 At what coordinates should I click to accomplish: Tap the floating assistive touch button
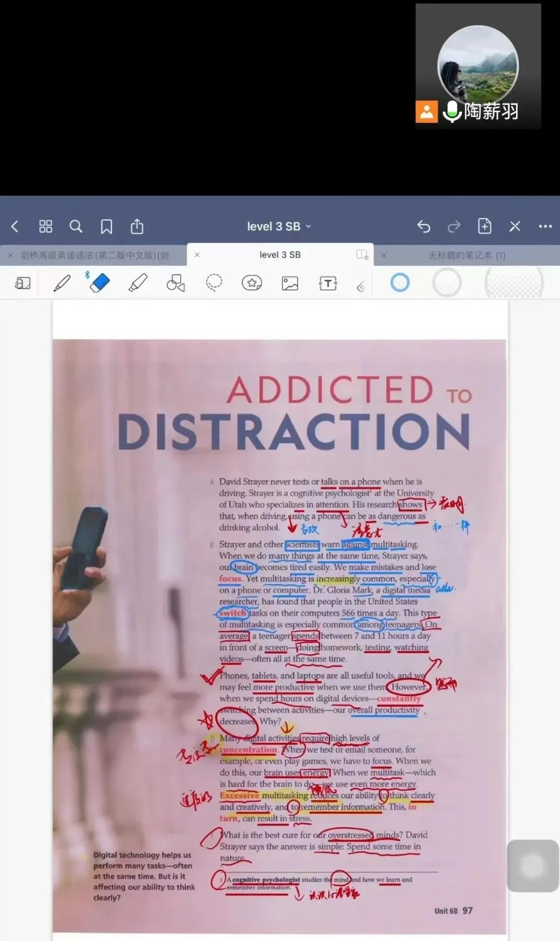point(532,866)
